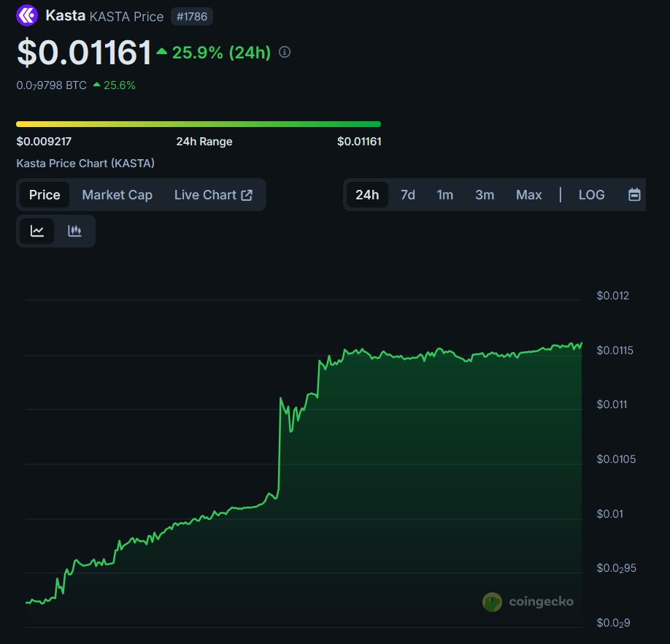Select the Max time range
Viewport: 670px width, 644px height.
point(528,195)
